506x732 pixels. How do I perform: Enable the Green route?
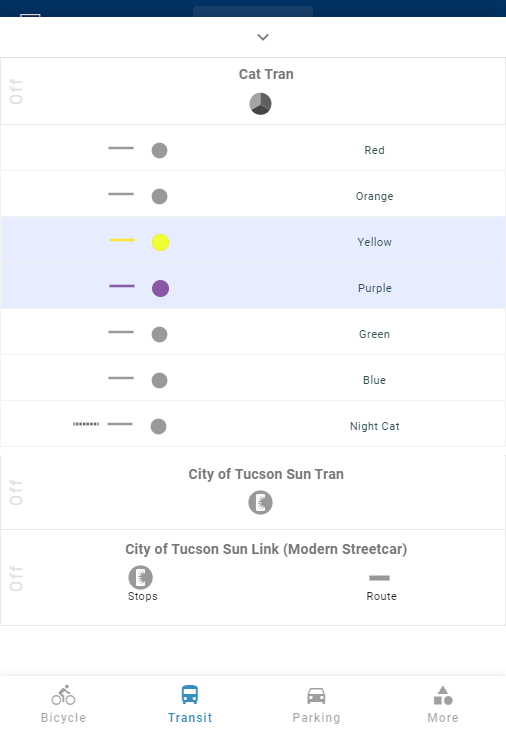pyautogui.click(x=253, y=331)
